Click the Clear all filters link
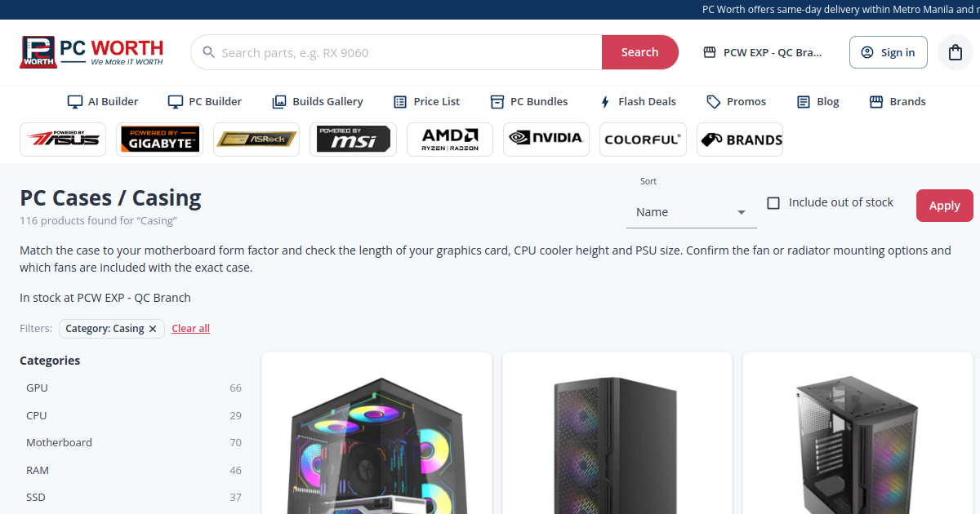Screen dimensions: 980x514 point(191,329)
